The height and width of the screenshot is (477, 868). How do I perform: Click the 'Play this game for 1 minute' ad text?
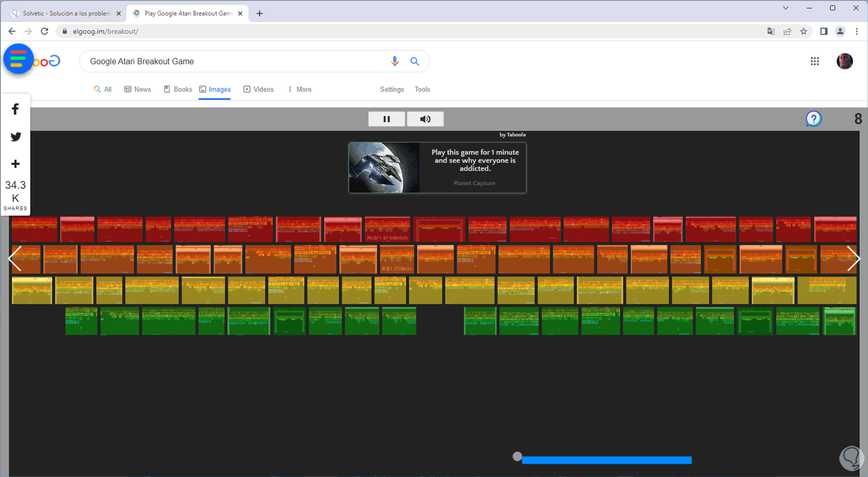coord(475,160)
